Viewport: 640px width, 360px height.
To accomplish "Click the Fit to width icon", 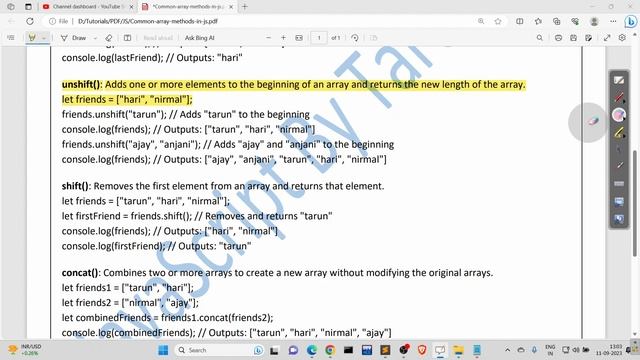I will pos(299,38).
